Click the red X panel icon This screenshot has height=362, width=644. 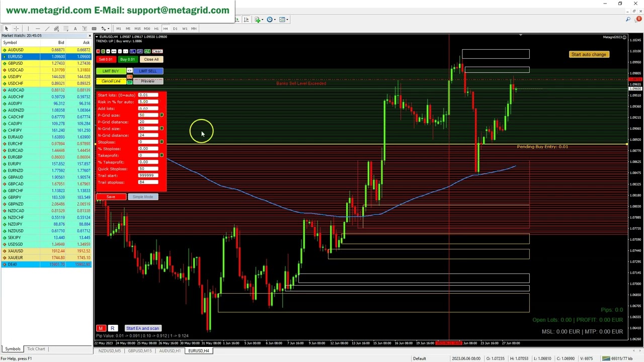98,51
